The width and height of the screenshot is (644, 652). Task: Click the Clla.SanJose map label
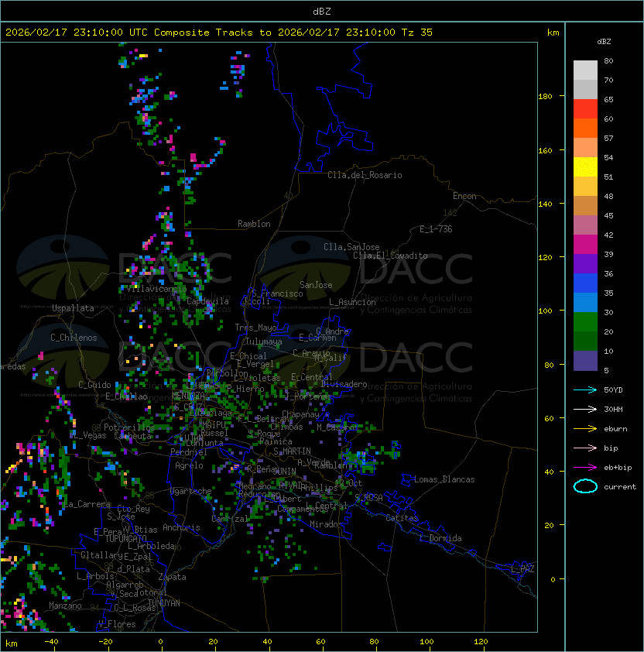[x=351, y=247]
